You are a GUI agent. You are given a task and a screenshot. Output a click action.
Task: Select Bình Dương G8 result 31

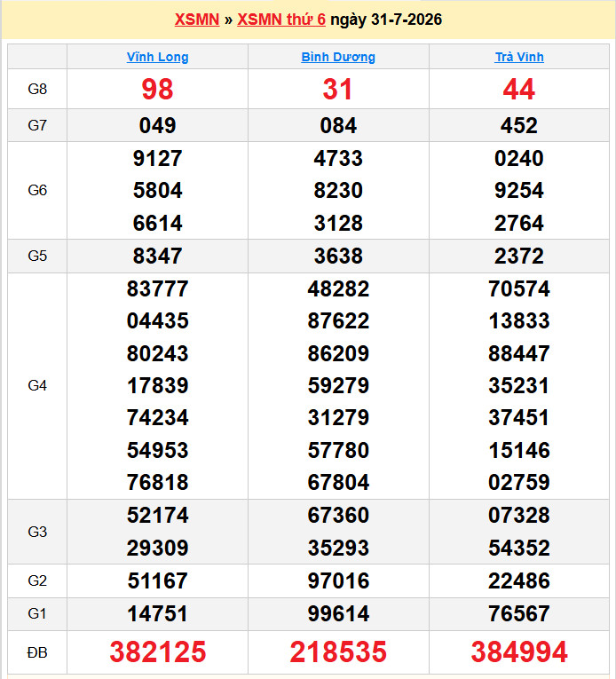338,90
